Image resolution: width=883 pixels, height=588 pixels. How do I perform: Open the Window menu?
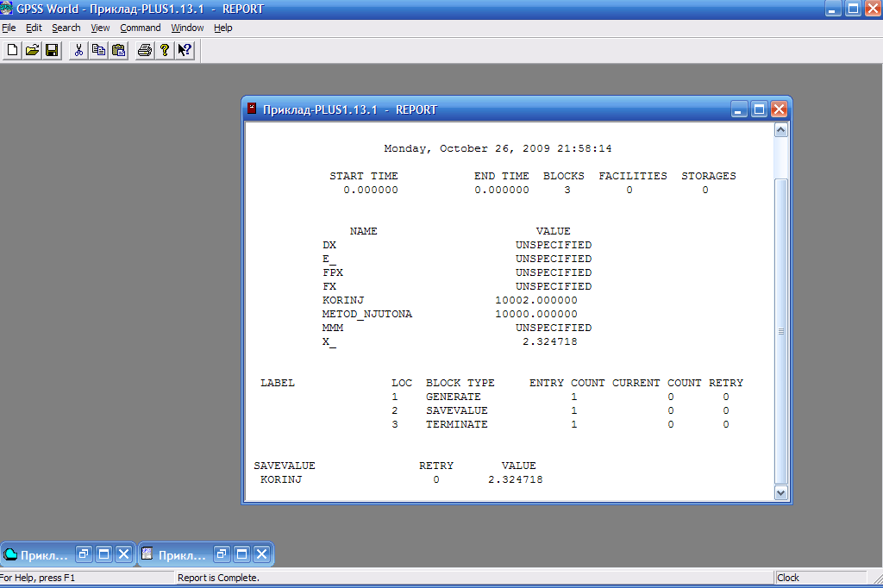[187, 28]
